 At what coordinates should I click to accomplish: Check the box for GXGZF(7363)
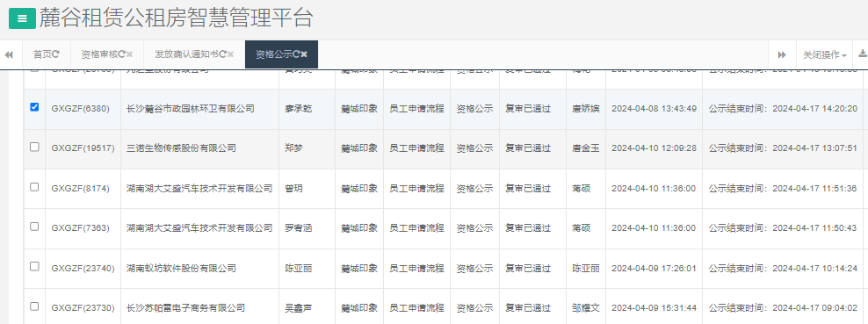34,227
